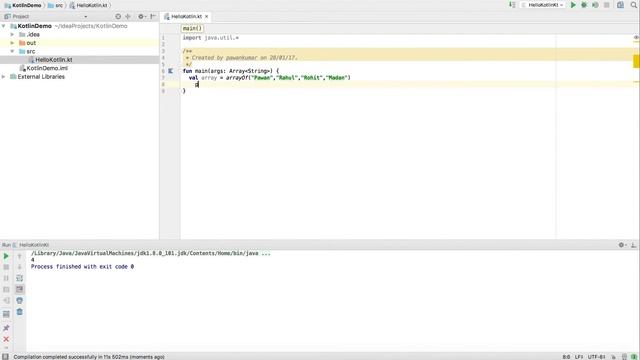Switch to the HelloKotlin.kt editor tab
The width and height of the screenshot is (640, 360).
186,16
